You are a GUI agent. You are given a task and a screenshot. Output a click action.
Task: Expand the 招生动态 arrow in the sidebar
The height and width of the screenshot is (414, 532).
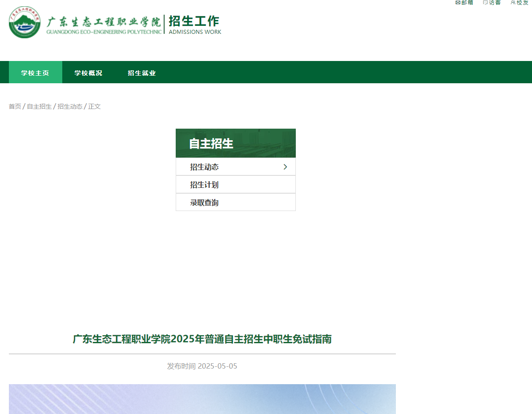pos(285,166)
